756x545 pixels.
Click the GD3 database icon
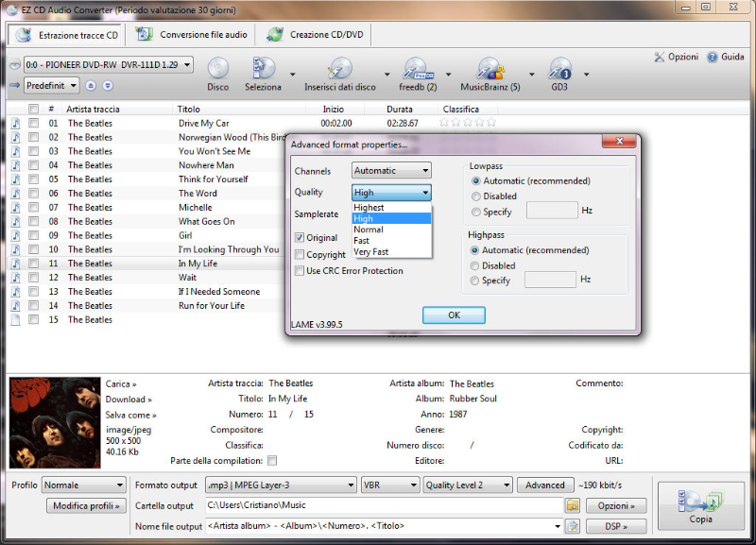(559, 69)
